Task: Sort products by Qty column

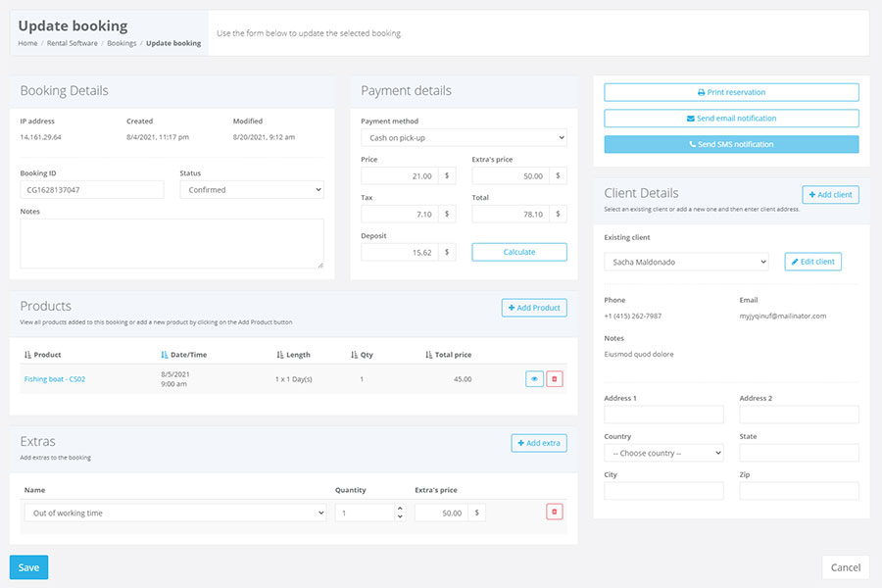Action: (362, 355)
